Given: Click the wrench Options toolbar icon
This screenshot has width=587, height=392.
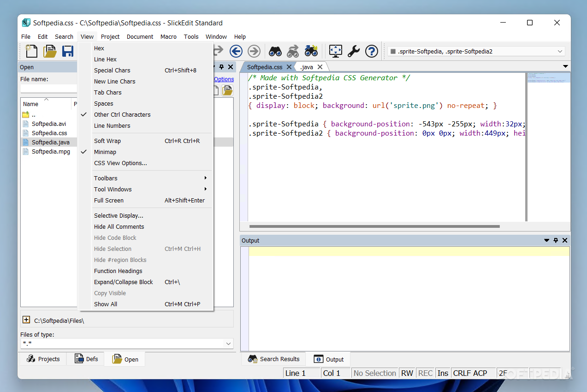Looking at the screenshot, I should 354,51.
